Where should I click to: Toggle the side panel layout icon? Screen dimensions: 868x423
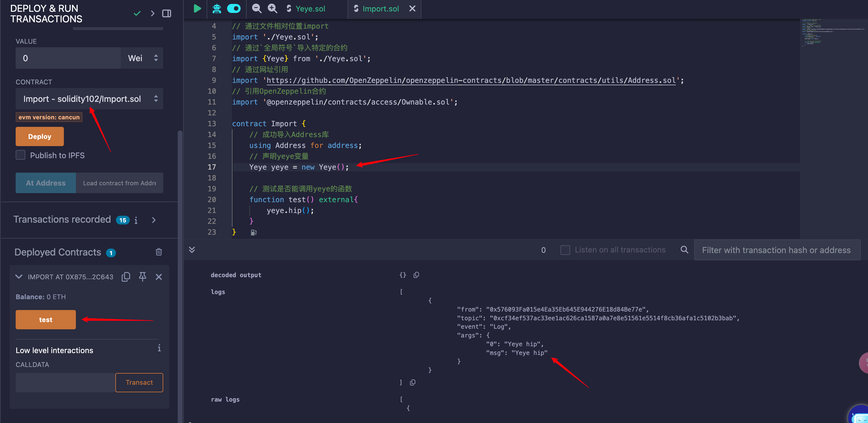(x=167, y=14)
